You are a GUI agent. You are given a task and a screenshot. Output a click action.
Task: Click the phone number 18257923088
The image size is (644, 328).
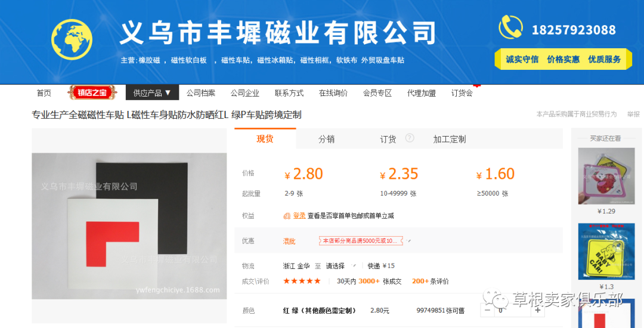(574, 30)
